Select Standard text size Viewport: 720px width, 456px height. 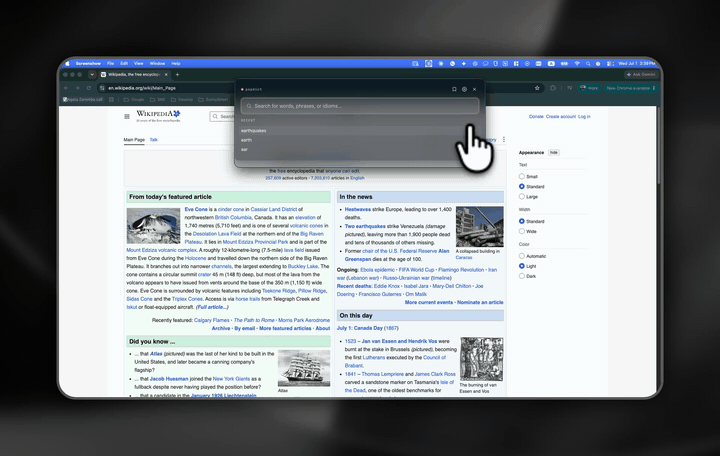coord(522,186)
